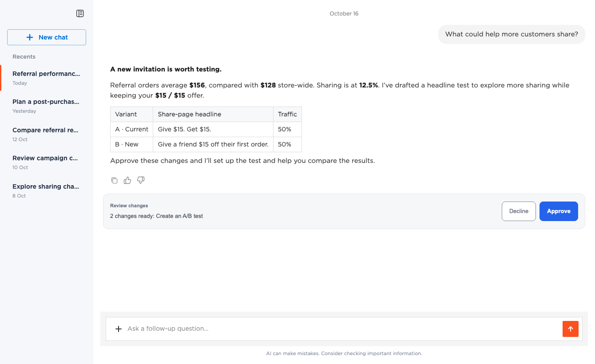Viewport: 595px width, 364px height.
Task: Open the Explore sharing chat from 8 Oct
Action: coord(47,190)
